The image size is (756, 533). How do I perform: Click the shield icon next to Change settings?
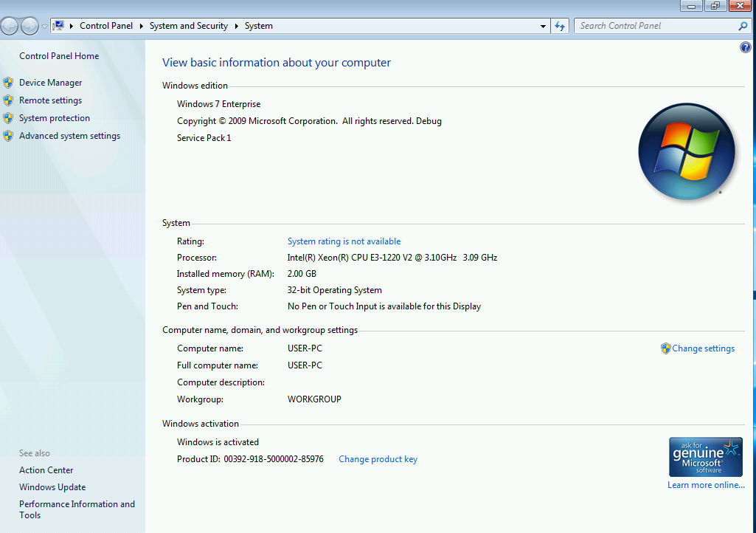pyautogui.click(x=666, y=348)
